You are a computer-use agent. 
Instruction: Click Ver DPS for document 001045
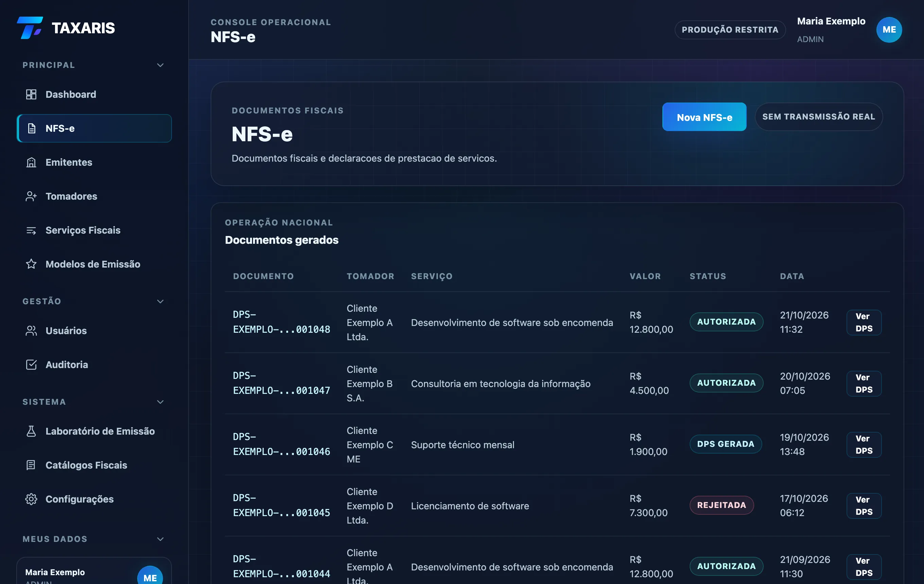pos(864,506)
